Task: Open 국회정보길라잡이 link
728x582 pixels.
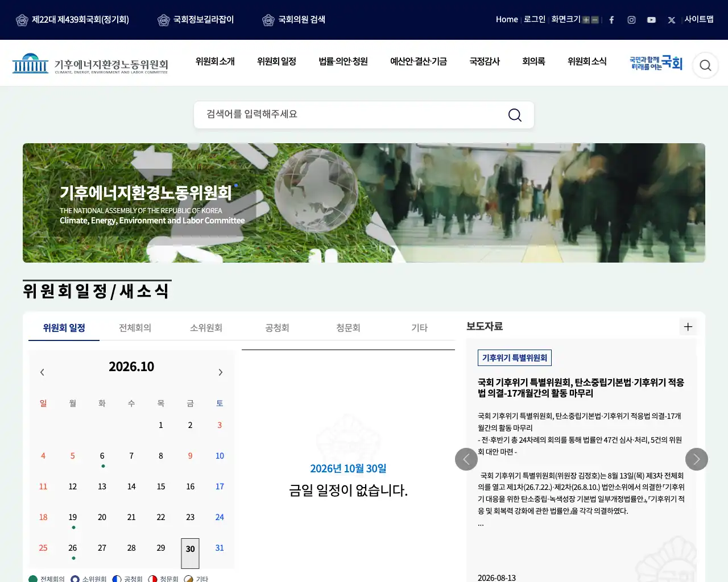Action: pos(196,20)
